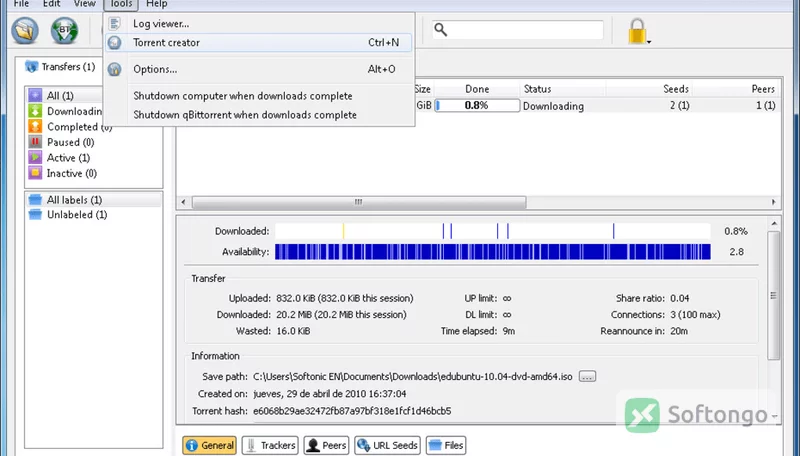The image size is (800, 456).
Task: Click the add torrent link globe icon
Action: [x=64, y=31]
